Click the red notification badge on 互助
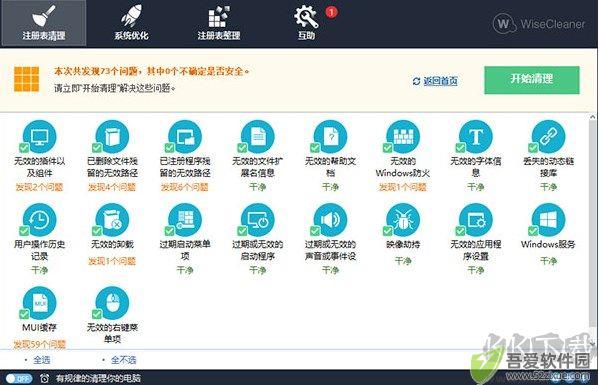 [331, 13]
